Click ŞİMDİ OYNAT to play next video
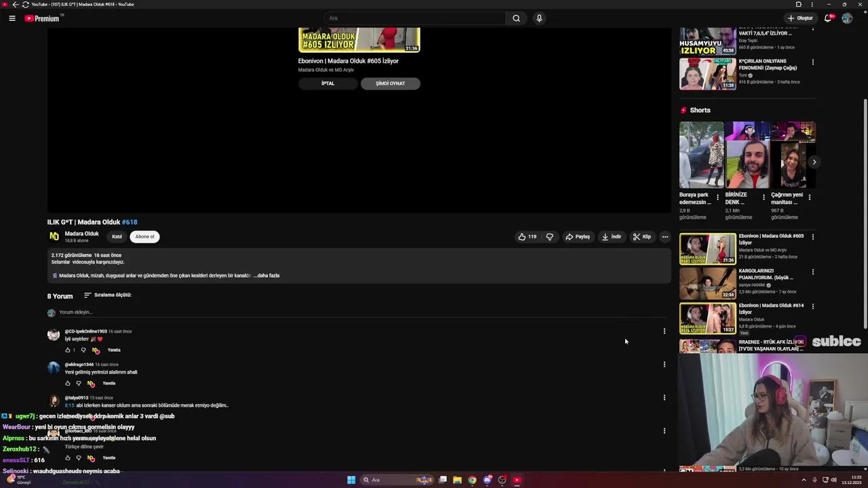This screenshot has width=868, height=488. pyautogui.click(x=390, y=83)
